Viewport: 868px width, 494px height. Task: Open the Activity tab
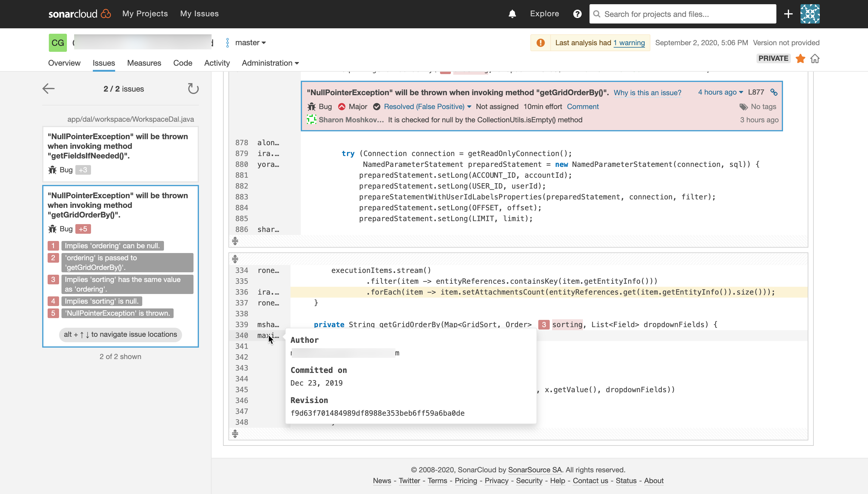click(x=217, y=63)
